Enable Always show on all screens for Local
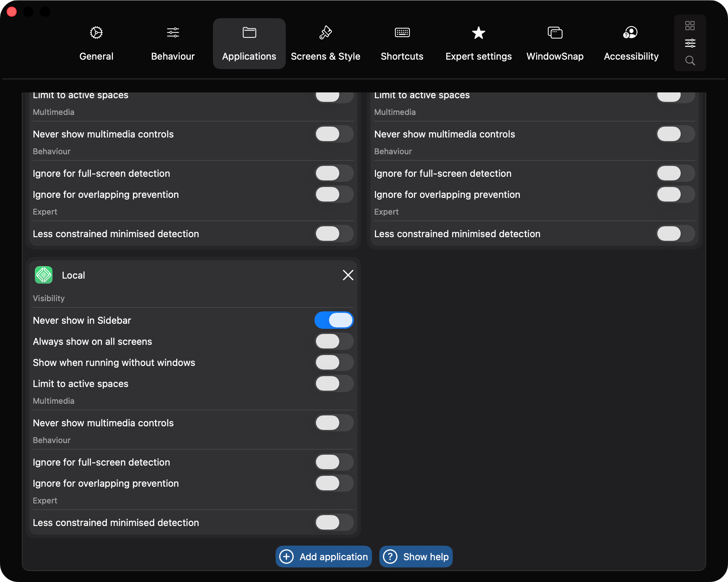The height and width of the screenshot is (582, 728). tap(334, 341)
